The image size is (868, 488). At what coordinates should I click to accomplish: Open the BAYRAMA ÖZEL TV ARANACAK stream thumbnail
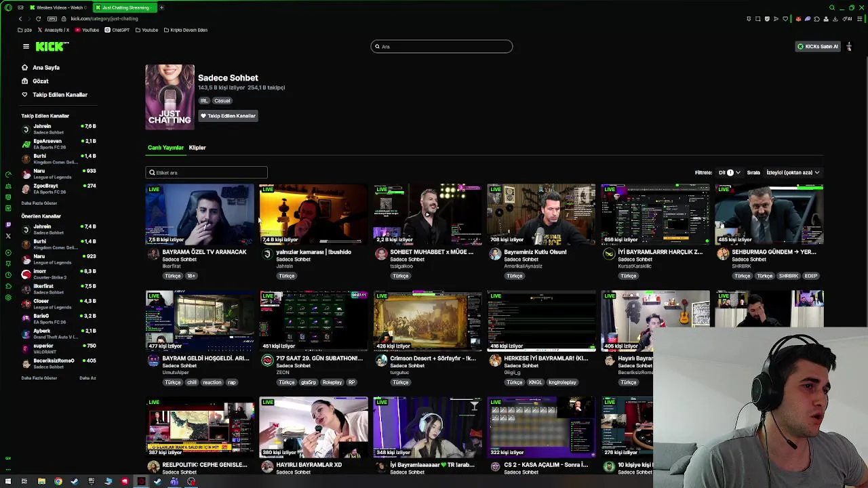pyautogui.click(x=200, y=214)
